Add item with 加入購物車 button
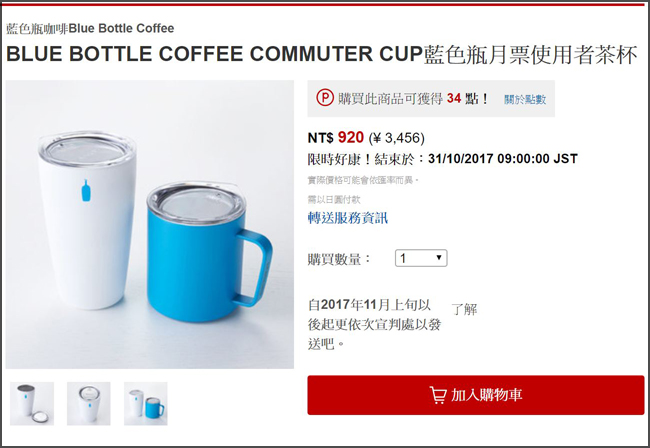 [475, 395]
